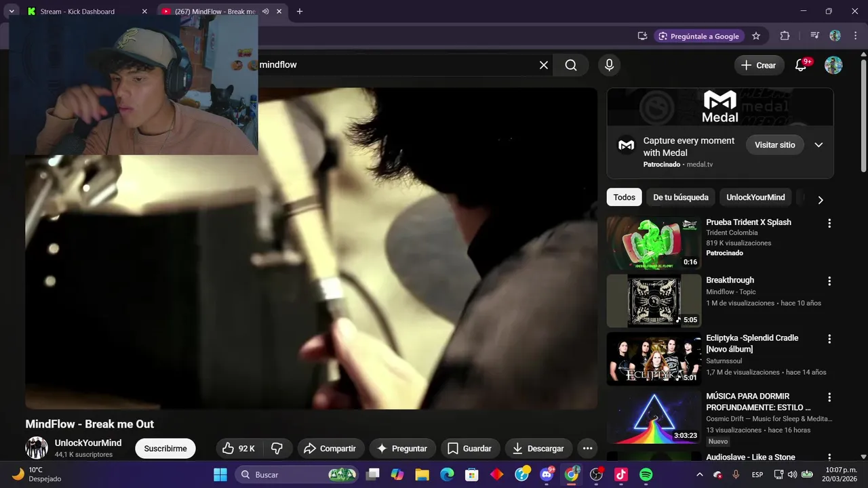The image size is (868, 488).
Task: Open YouTube notifications bell
Action: tap(801, 65)
